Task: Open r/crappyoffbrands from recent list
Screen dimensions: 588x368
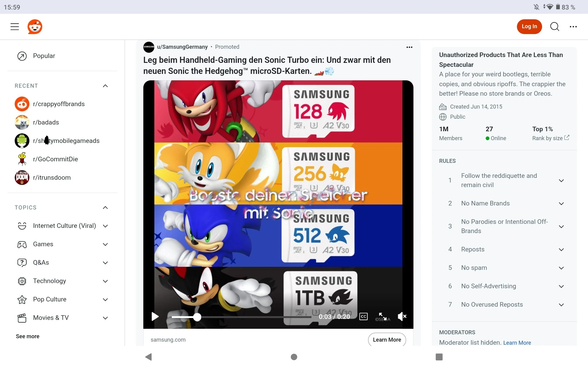Action: coord(59,104)
